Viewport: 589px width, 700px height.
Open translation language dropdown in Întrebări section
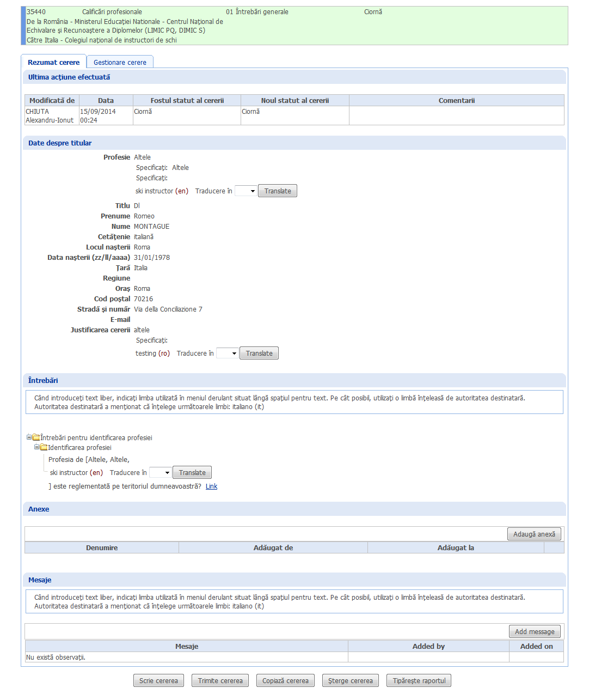pyautogui.click(x=160, y=473)
